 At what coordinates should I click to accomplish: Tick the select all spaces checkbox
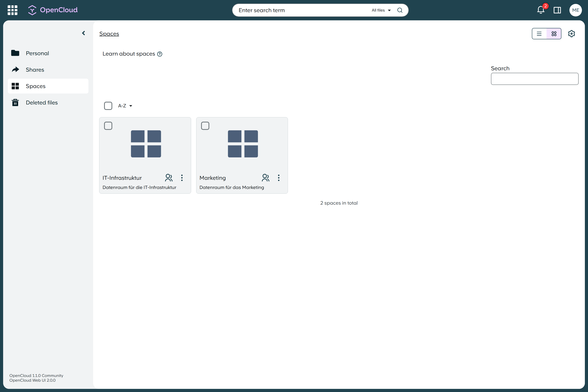[x=108, y=106]
